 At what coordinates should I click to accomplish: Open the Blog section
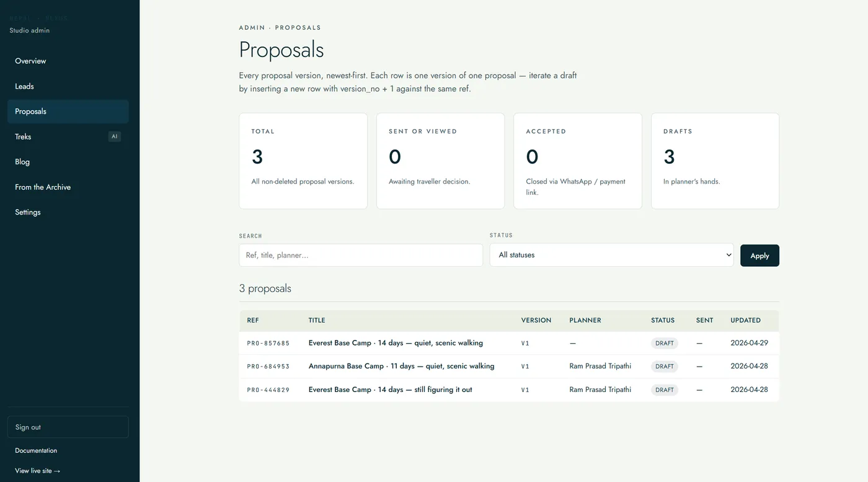[x=68, y=162]
